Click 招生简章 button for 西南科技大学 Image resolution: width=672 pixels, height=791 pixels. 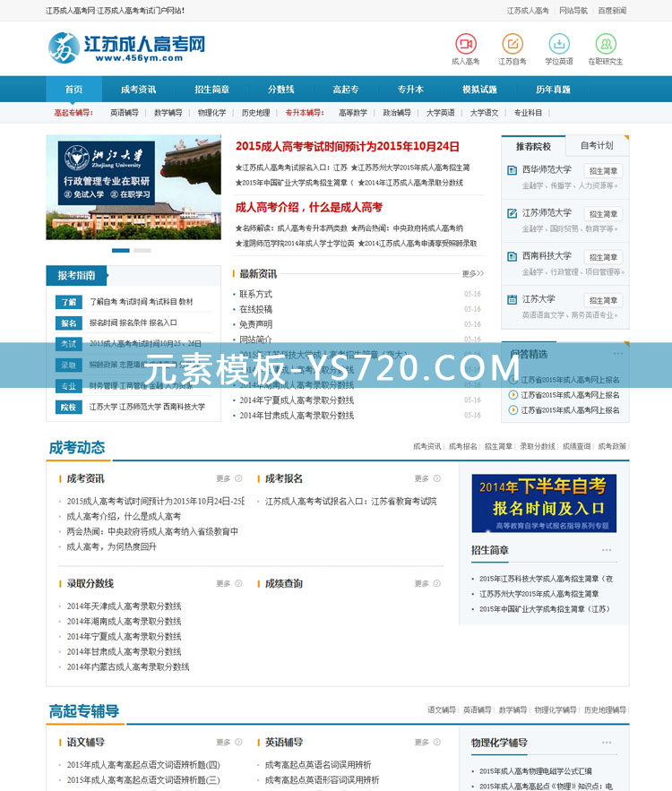603,257
